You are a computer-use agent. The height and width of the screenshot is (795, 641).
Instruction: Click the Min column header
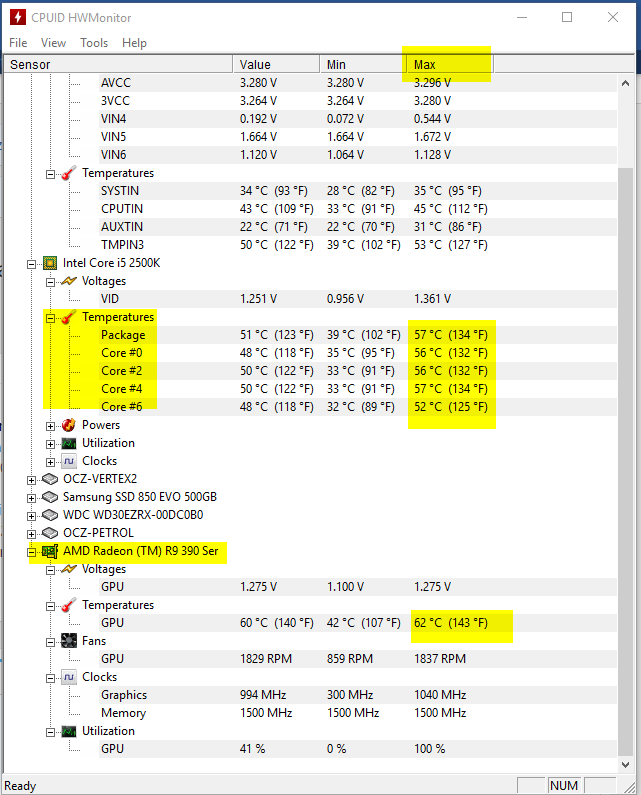363,64
